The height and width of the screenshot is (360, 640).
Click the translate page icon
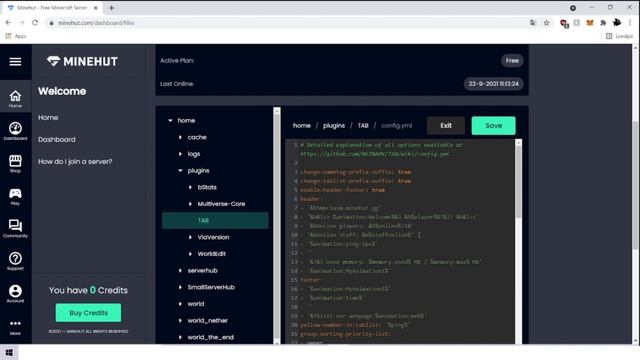pyautogui.click(x=533, y=23)
